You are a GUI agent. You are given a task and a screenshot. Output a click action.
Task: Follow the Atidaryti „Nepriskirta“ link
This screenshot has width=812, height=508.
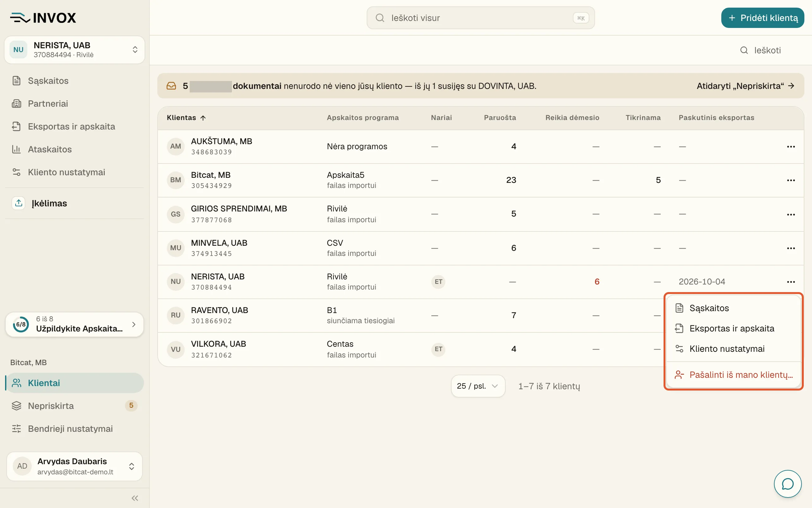coord(746,86)
